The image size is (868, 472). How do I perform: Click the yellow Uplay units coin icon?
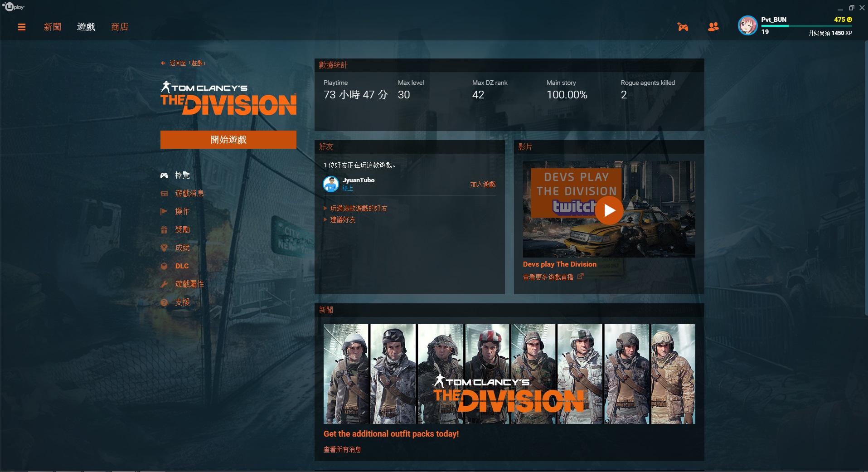(849, 19)
